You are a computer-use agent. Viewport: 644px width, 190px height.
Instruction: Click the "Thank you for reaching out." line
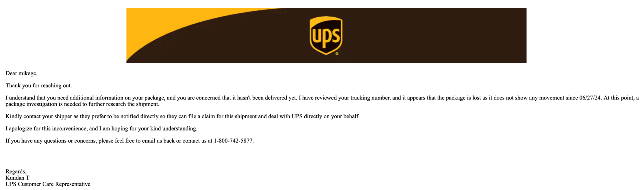(39, 86)
